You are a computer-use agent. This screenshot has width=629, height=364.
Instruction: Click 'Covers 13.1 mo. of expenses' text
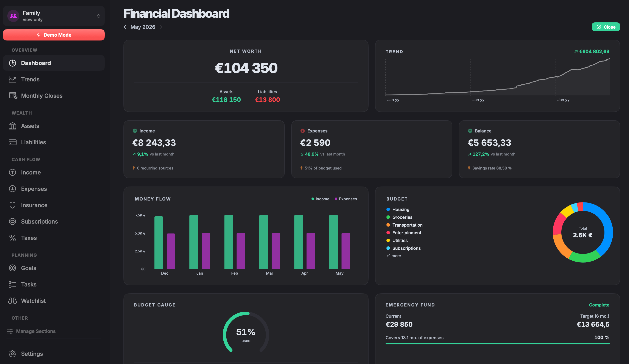414,338
